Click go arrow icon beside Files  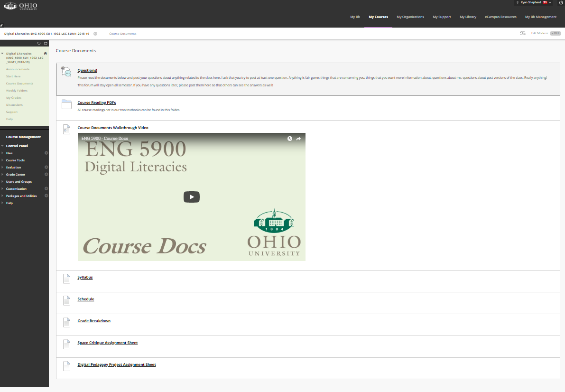pyautogui.click(x=46, y=153)
